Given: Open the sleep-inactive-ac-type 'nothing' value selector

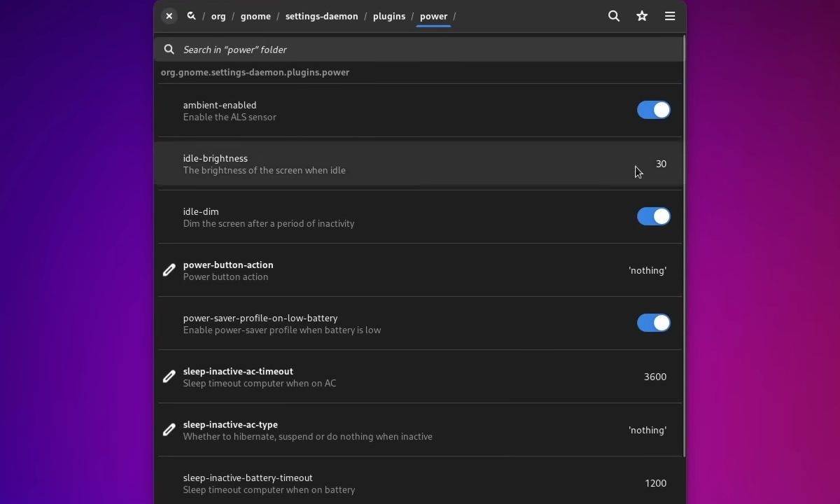Looking at the screenshot, I should [x=647, y=430].
